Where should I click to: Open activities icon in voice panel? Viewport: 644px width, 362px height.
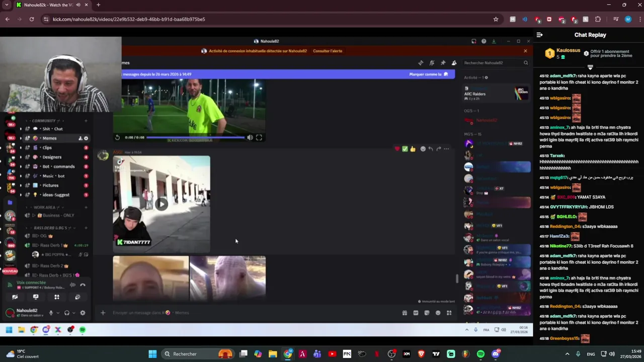click(56, 297)
